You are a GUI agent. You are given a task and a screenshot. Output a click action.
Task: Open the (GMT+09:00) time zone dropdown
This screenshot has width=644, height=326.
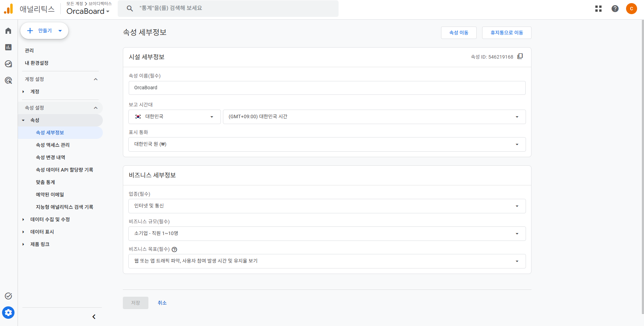tap(374, 117)
